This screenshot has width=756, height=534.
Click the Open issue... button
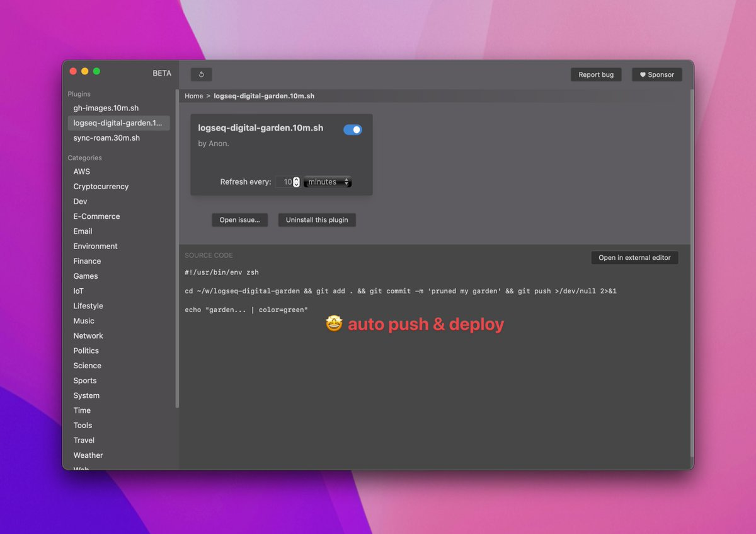point(239,220)
